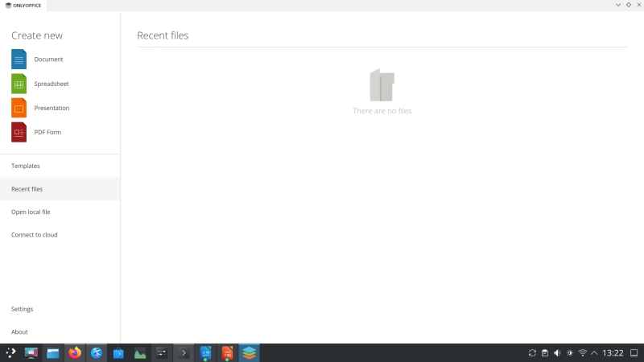The height and width of the screenshot is (362, 644).
Task: Open the Discover software store icon
Action: 118,353
